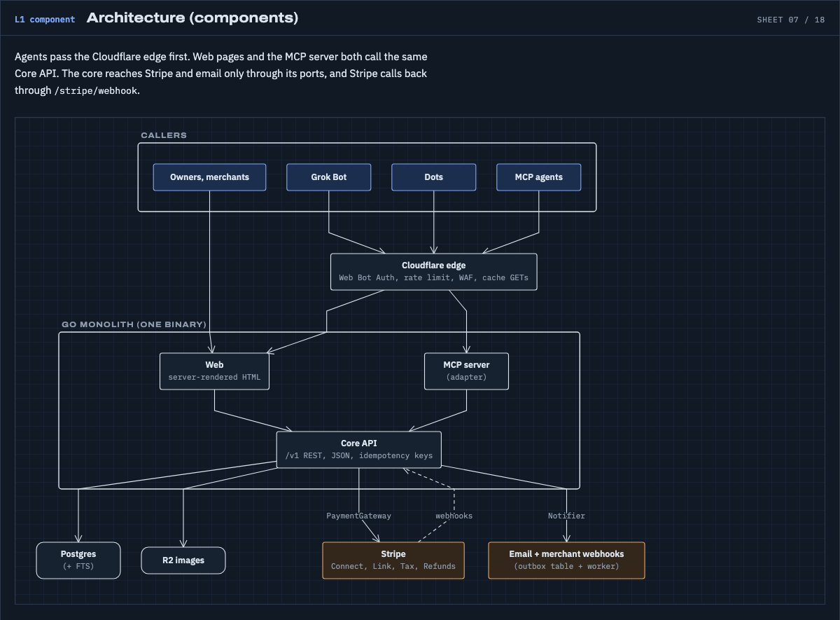
Task: Click the Postgres database node
Action: click(x=78, y=560)
